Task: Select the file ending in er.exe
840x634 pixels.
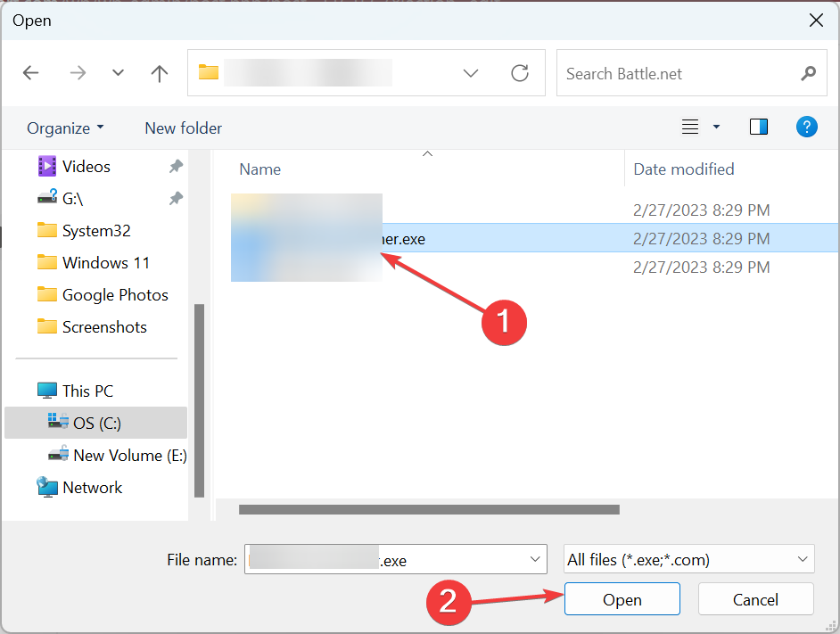Action: coord(535,238)
